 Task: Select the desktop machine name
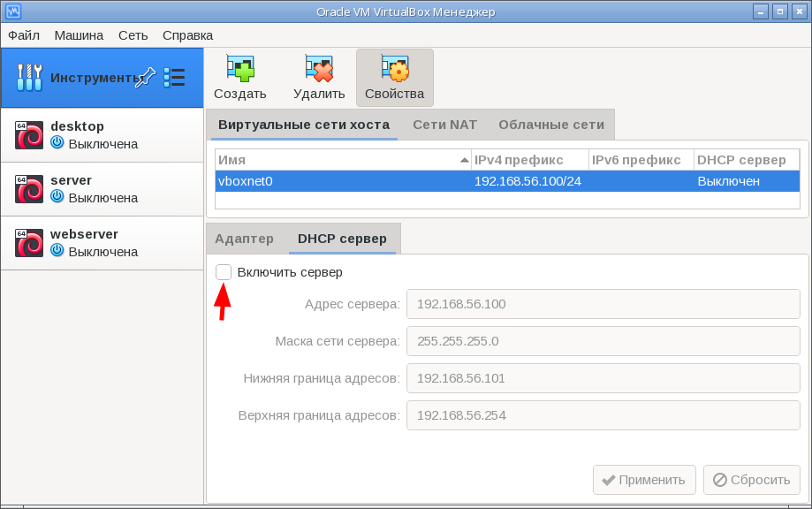(x=77, y=126)
